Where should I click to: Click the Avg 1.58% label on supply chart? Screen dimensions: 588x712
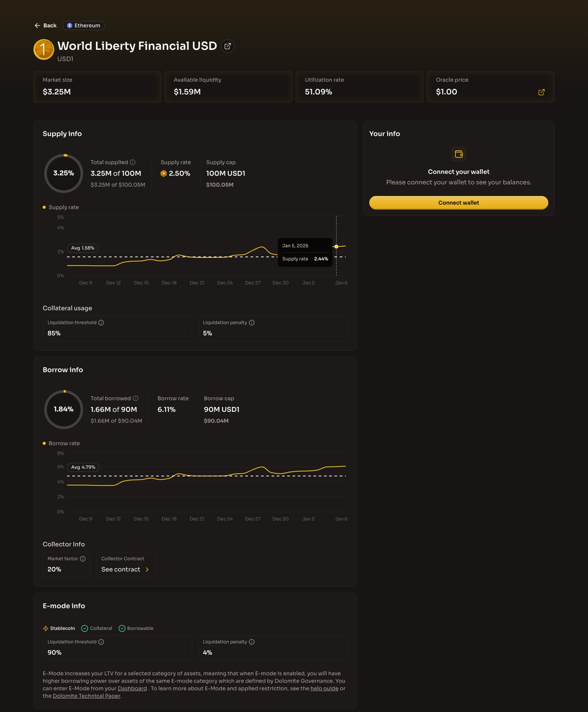coord(83,248)
